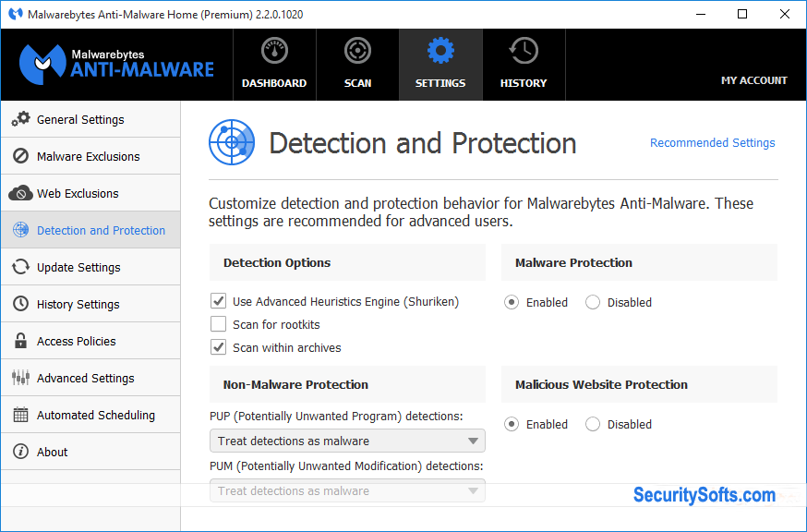Viewport: 807px width, 532px height.
Task: Open the About section
Action: (90, 452)
